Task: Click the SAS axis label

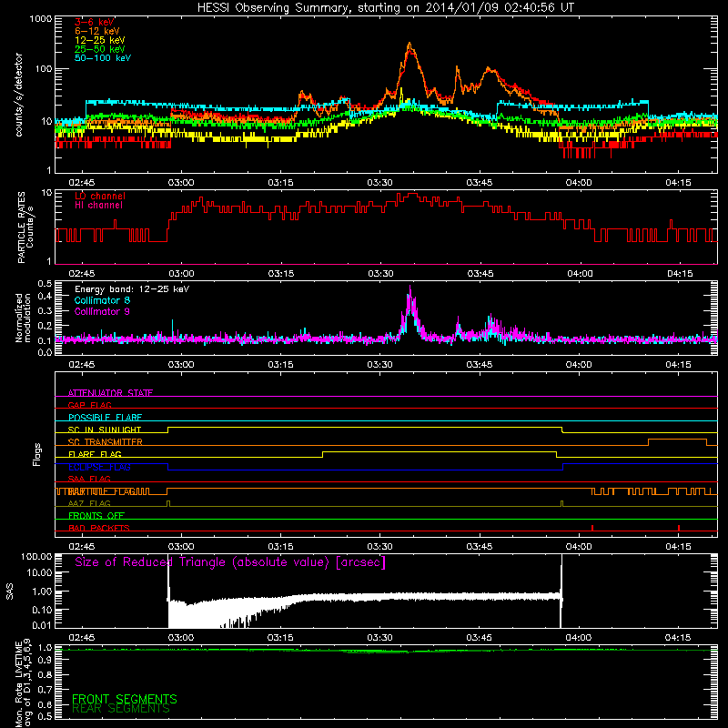Action: coord(10,591)
